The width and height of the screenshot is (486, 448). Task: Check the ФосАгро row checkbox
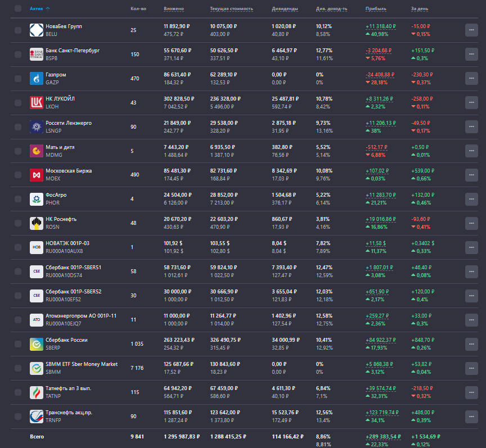[18, 199]
